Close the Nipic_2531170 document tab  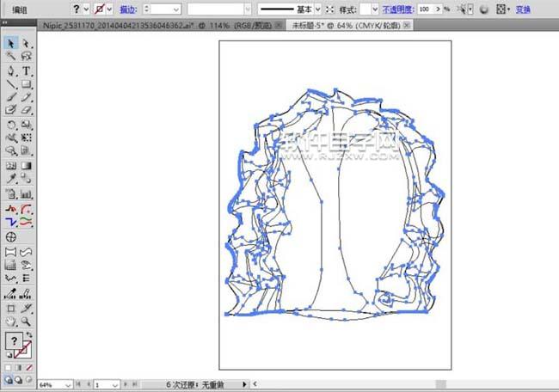pyautogui.click(x=279, y=25)
